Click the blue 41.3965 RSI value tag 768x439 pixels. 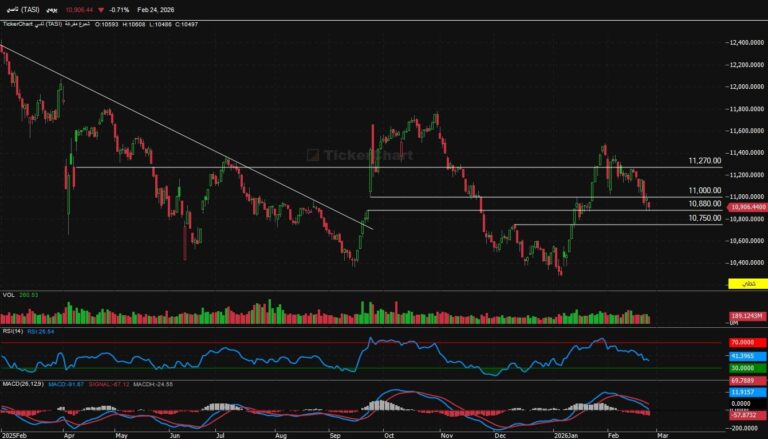coord(746,356)
